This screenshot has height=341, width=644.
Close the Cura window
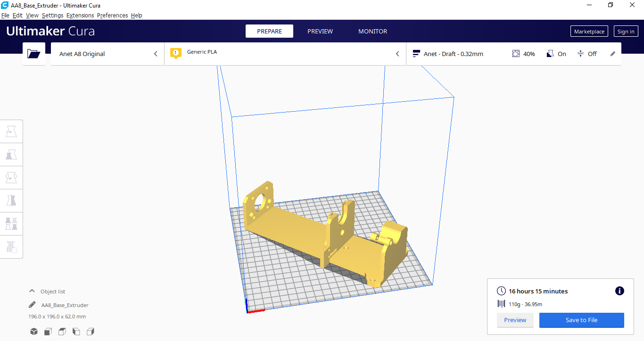pyautogui.click(x=632, y=5)
